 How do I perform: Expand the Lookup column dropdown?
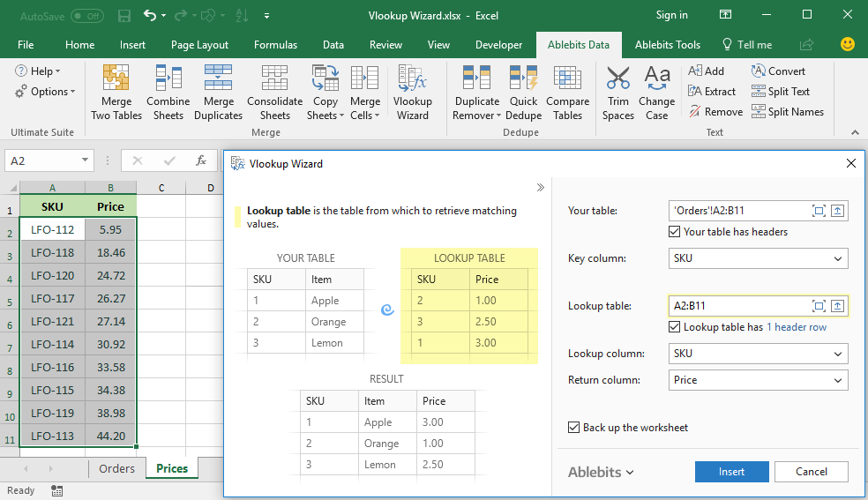tap(758, 354)
